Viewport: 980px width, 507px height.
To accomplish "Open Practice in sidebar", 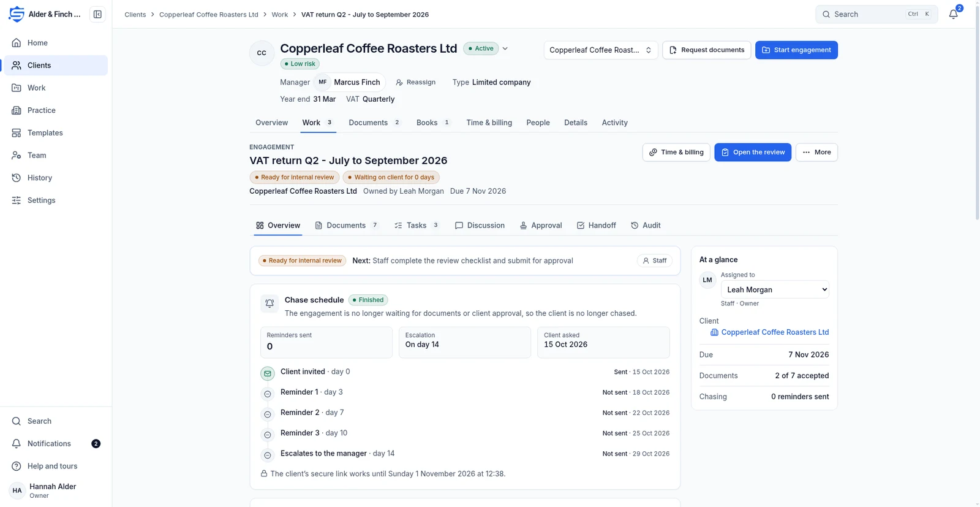I will click(x=56, y=110).
